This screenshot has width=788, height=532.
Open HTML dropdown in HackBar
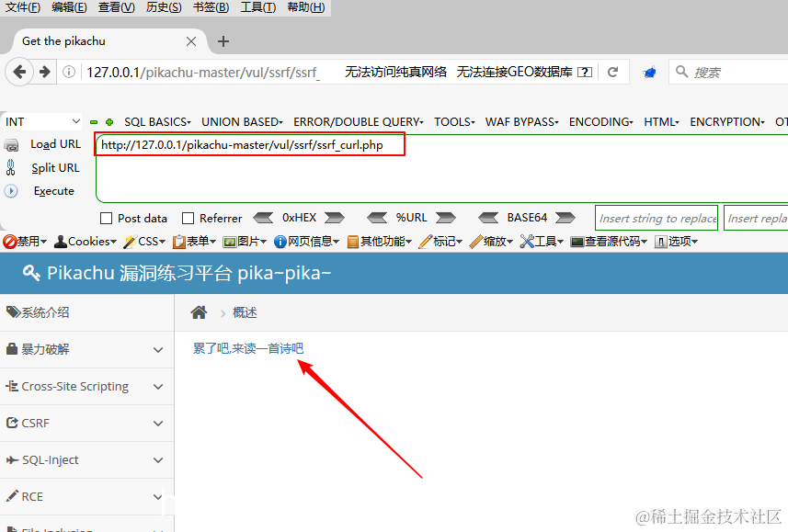[x=661, y=122]
